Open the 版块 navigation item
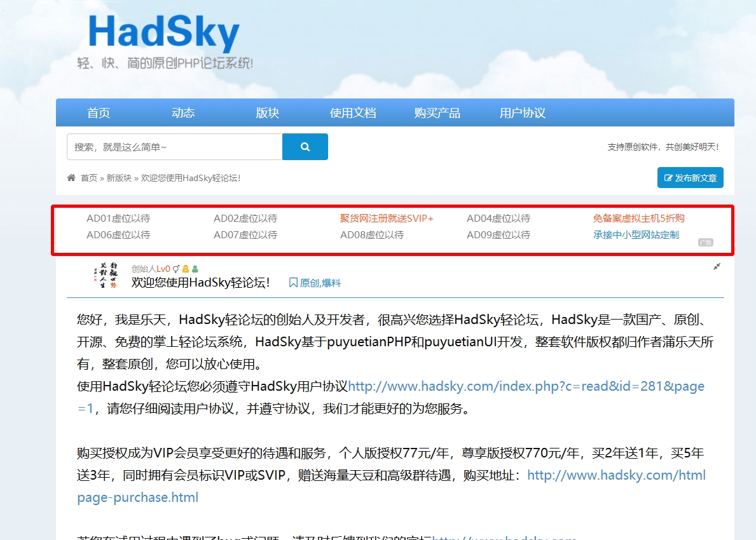Image resolution: width=756 pixels, height=540 pixels. [x=268, y=112]
